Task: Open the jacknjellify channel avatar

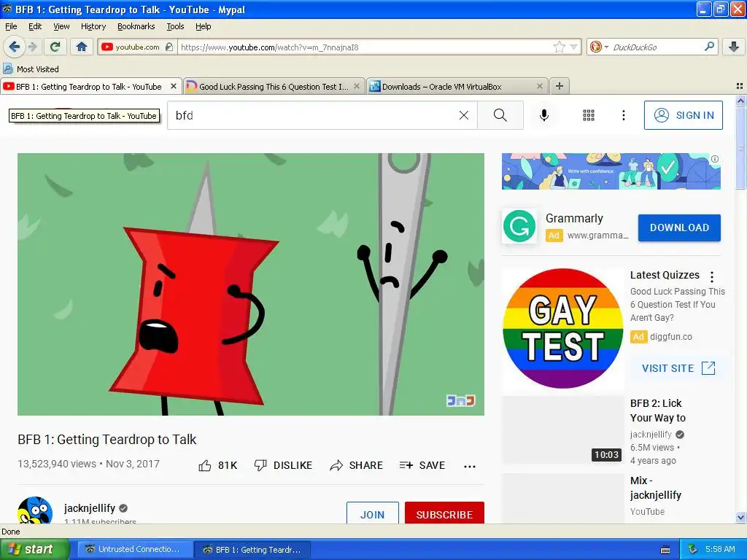Action: coord(35,510)
